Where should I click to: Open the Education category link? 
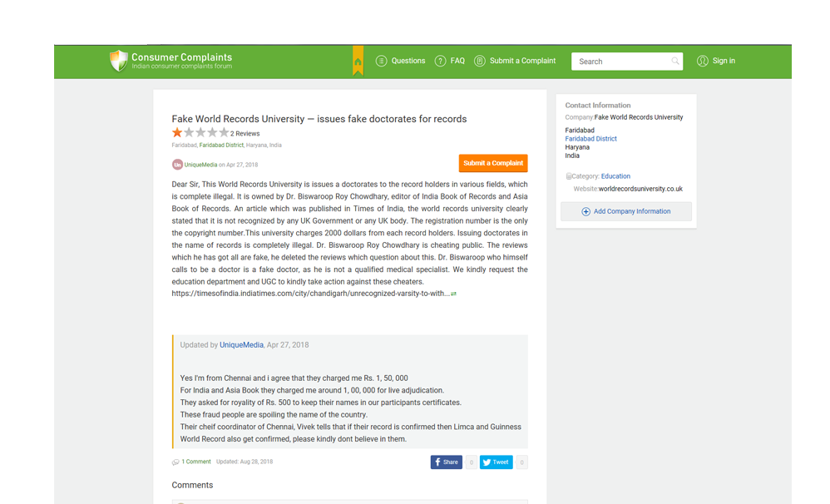coord(615,176)
